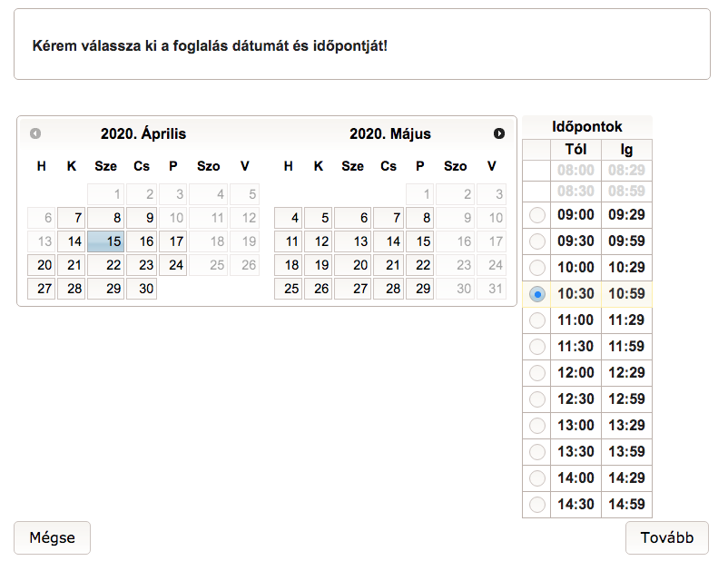Pick April 24 in the calendar

coord(173,265)
